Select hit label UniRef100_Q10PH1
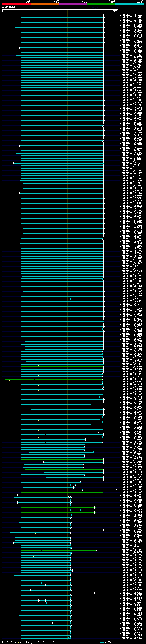 (x=131, y=20)
